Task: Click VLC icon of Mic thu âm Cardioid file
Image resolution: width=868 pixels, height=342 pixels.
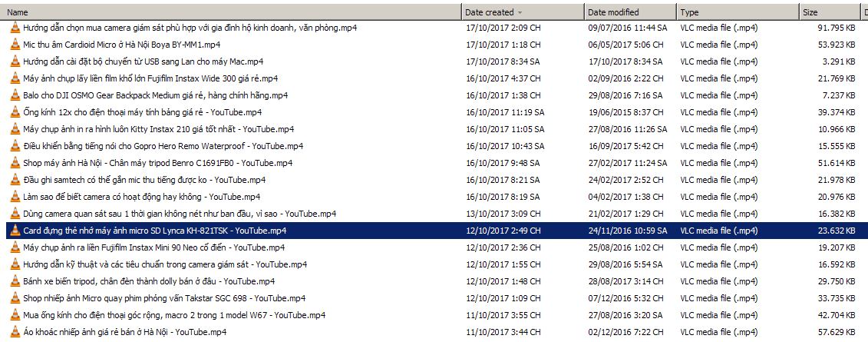Action: (15, 45)
